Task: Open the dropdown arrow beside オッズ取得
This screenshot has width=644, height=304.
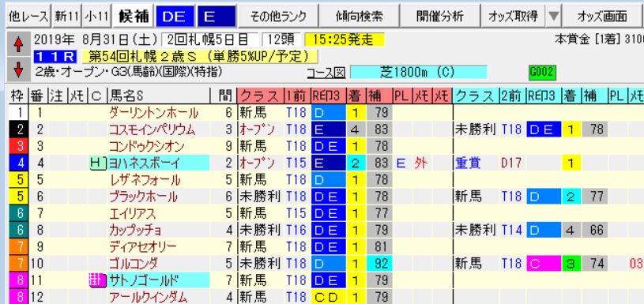Action: pyautogui.click(x=554, y=17)
